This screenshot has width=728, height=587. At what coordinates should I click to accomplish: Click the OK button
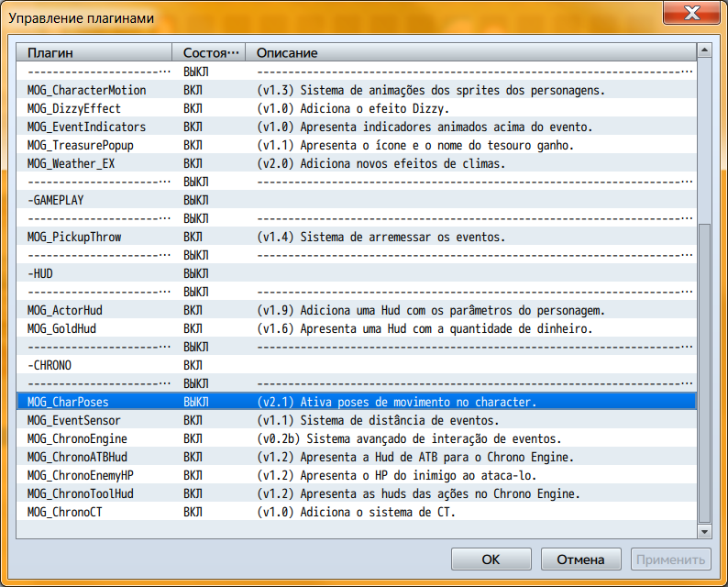[491, 559]
